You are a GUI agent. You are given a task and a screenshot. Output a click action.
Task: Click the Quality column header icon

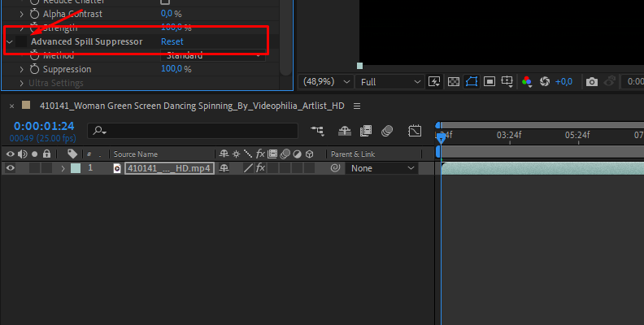248,154
